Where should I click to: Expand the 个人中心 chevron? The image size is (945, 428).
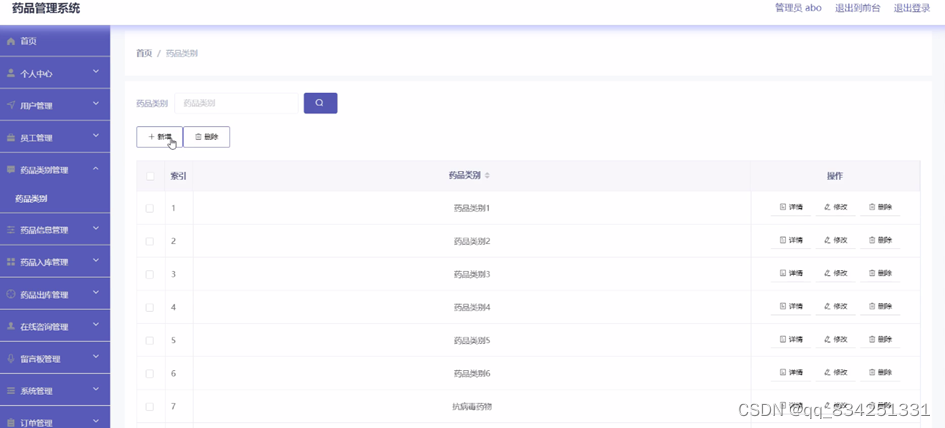[x=96, y=72]
